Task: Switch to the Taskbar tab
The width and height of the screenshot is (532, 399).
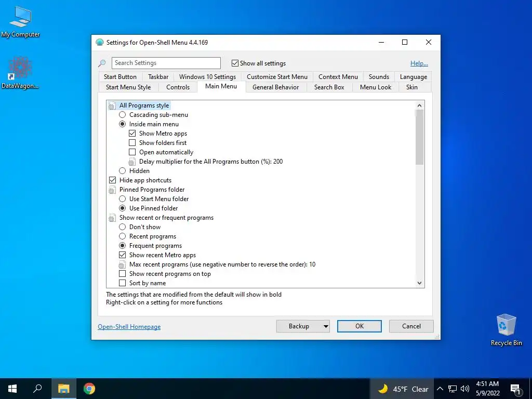Action: (x=158, y=77)
